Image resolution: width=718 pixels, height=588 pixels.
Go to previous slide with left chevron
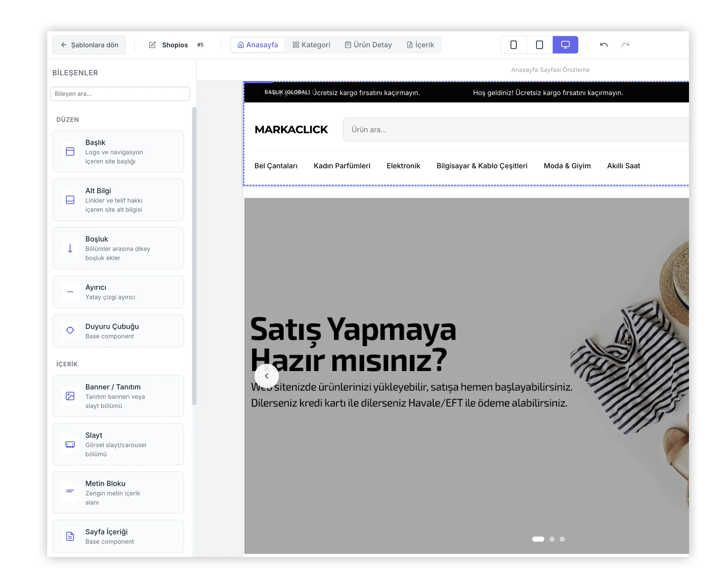click(x=266, y=376)
